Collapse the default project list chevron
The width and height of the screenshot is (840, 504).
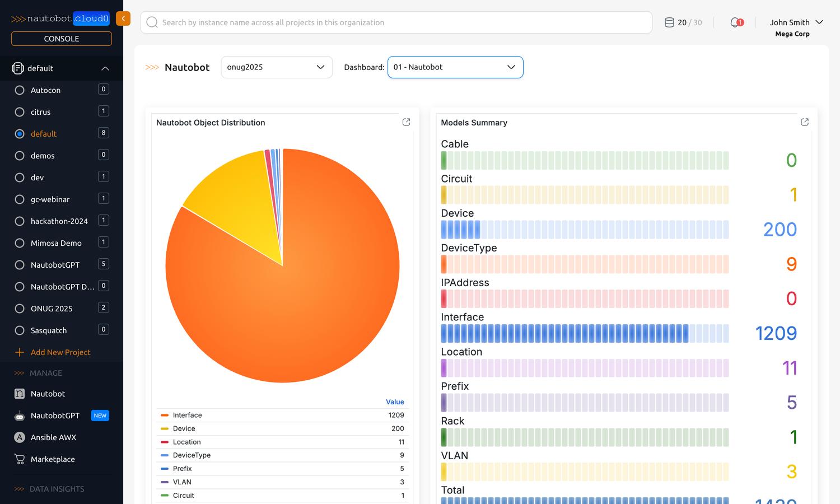pyautogui.click(x=105, y=68)
